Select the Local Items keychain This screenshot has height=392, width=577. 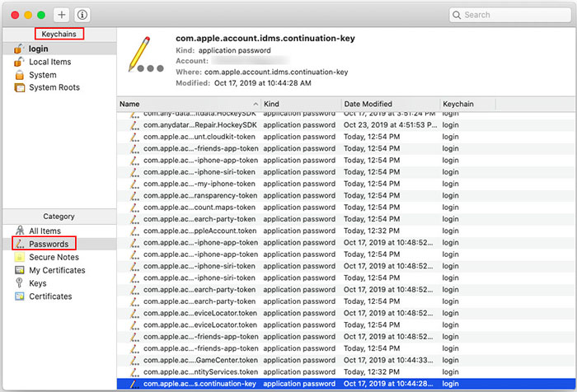tap(59, 62)
